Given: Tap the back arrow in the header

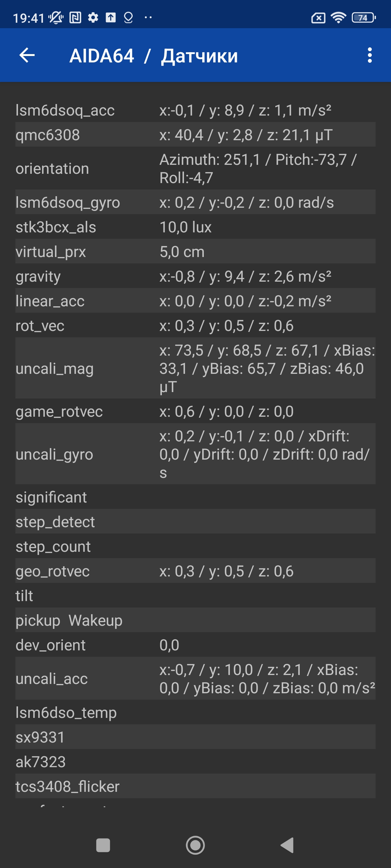Looking at the screenshot, I should pos(27,55).
